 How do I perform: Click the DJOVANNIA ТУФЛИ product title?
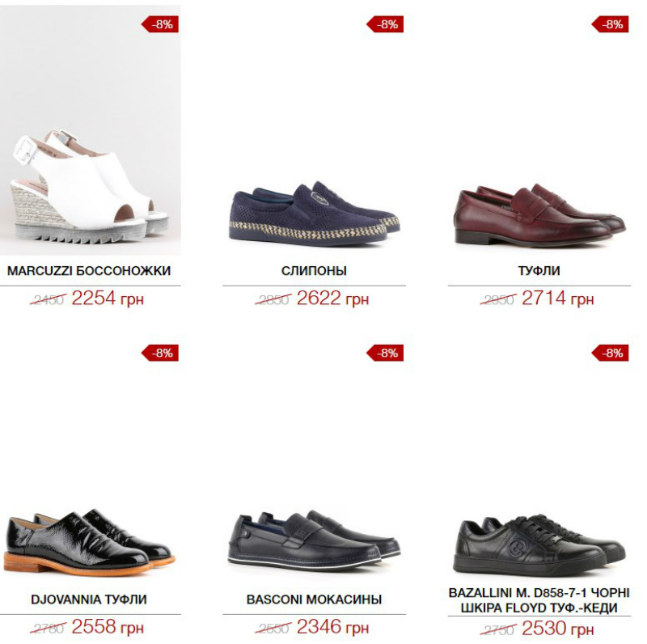click(x=89, y=600)
